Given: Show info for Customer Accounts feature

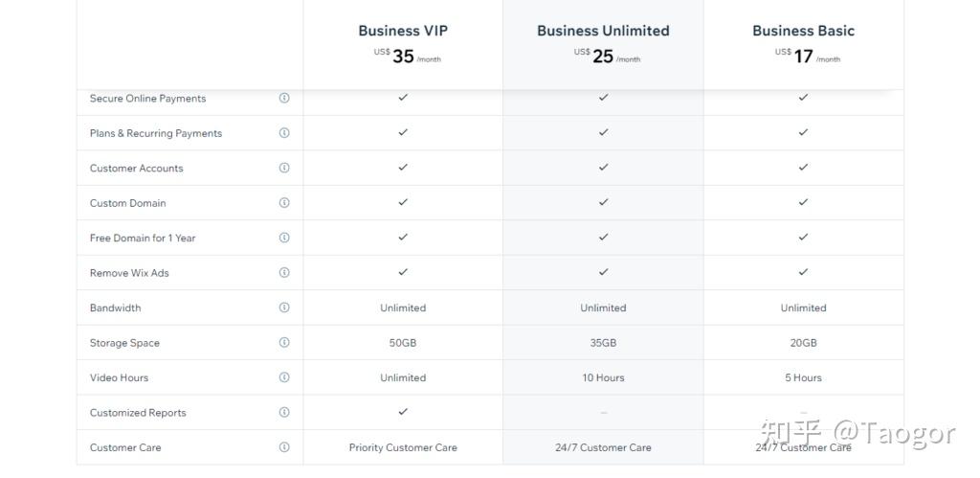Looking at the screenshot, I should tap(284, 168).
